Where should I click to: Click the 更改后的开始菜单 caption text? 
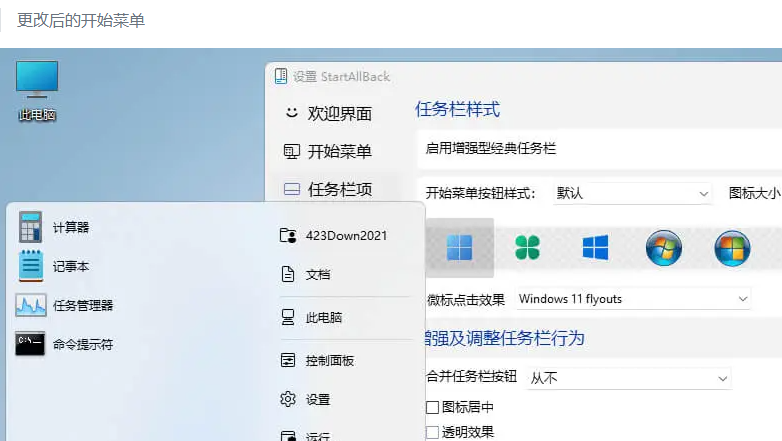(81, 20)
